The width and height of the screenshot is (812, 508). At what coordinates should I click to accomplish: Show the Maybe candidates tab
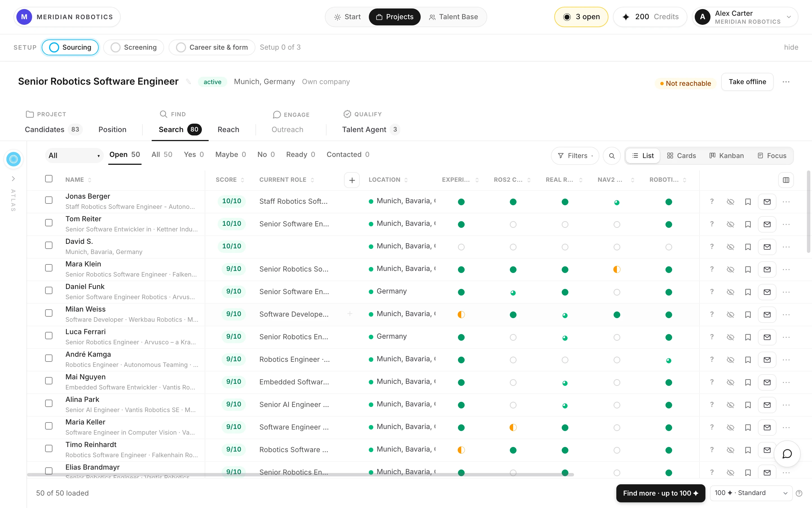[x=231, y=155]
